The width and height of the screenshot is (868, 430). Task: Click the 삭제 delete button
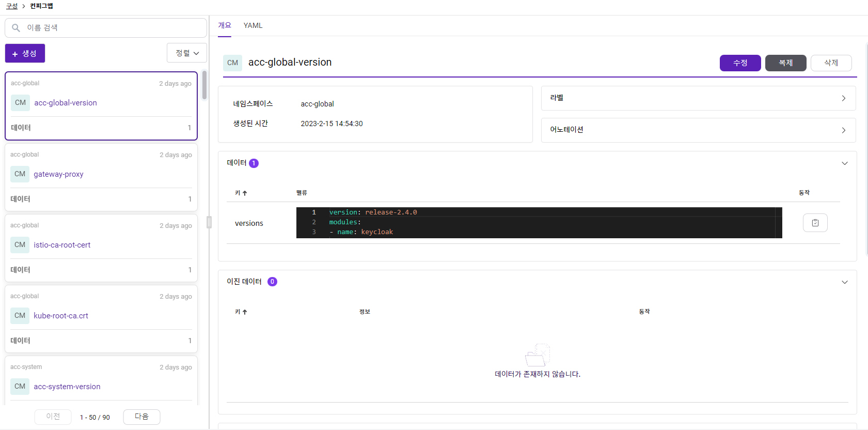point(831,63)
